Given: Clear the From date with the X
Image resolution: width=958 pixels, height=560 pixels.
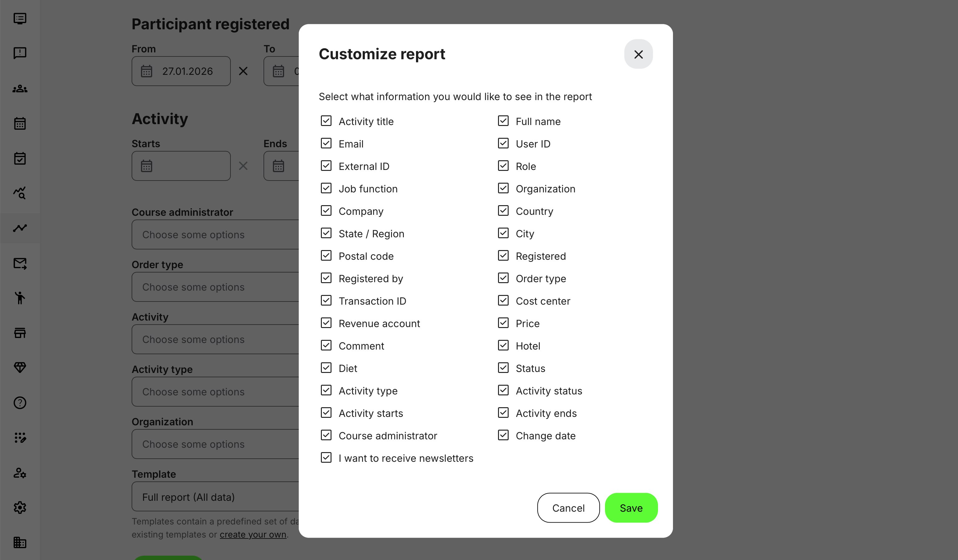Looking at the screenshot, I should click(243, 71).
